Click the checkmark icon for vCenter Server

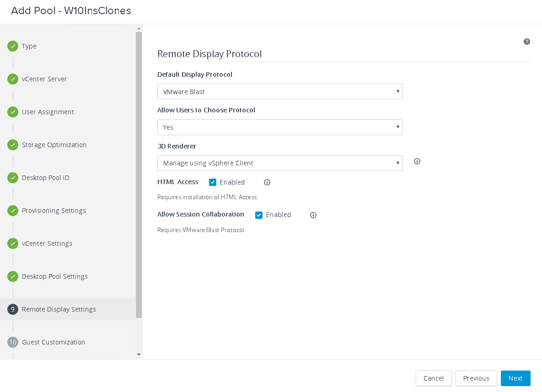pyautogui.click(x=13, y=79)
